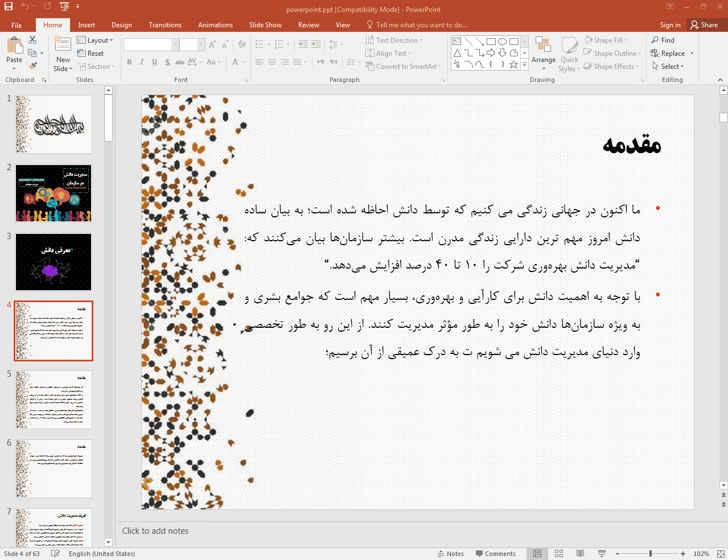Click the zoom slider handle
Image resolution: width=728 pixels, height=560 pixels.
[650, 554]
